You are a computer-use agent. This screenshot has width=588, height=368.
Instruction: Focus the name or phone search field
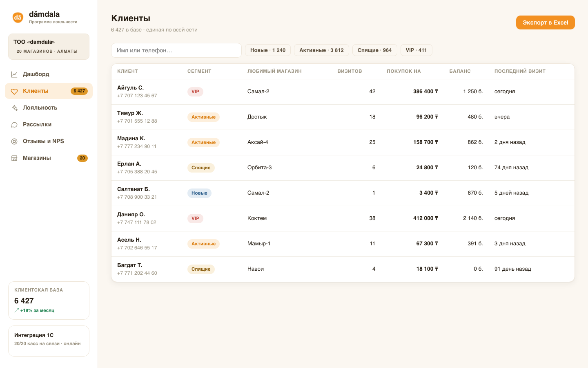[176, 50]
